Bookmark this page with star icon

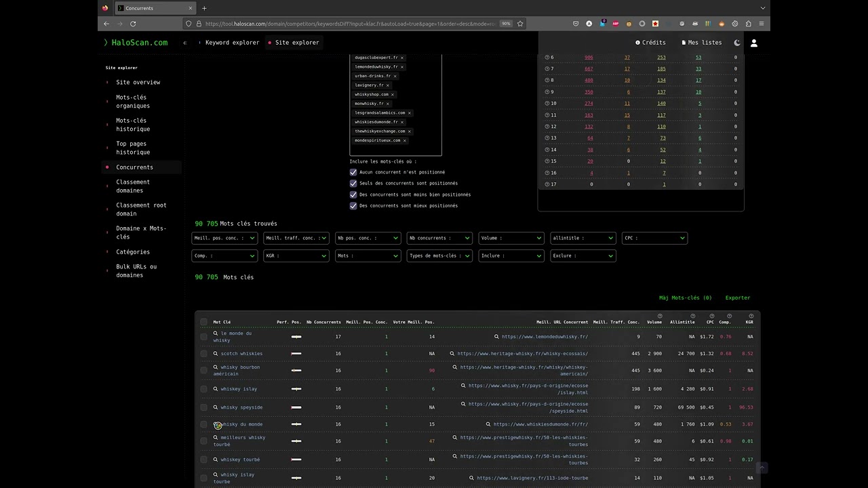(x=520, y=24)
